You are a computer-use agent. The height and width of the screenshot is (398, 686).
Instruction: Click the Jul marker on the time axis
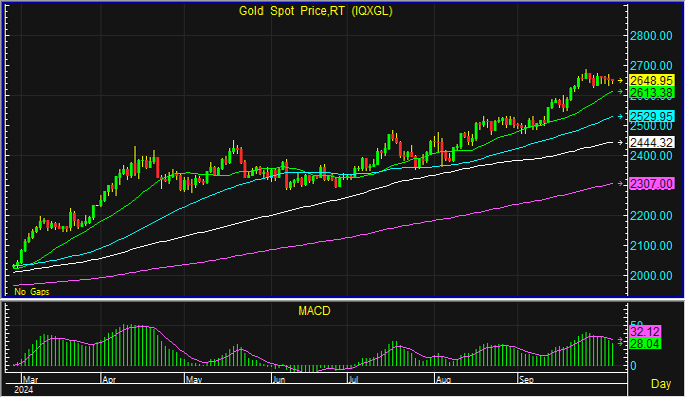tap(353, 379)
